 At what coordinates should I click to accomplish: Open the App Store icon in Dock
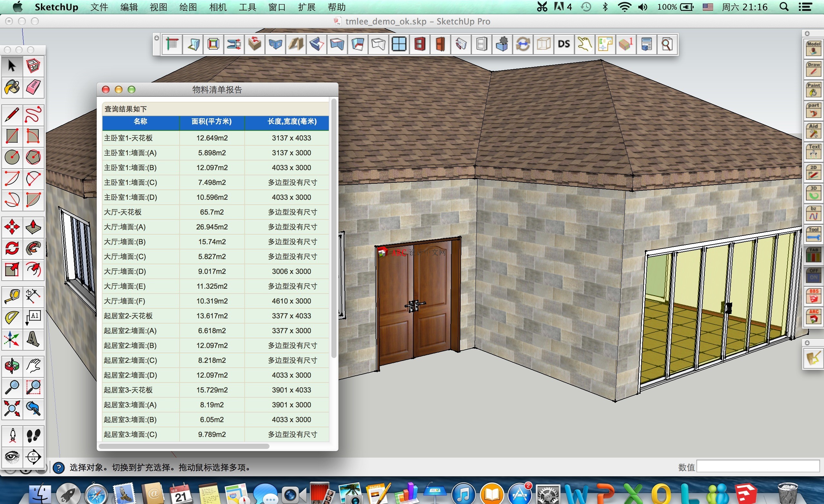pos(520,493)
